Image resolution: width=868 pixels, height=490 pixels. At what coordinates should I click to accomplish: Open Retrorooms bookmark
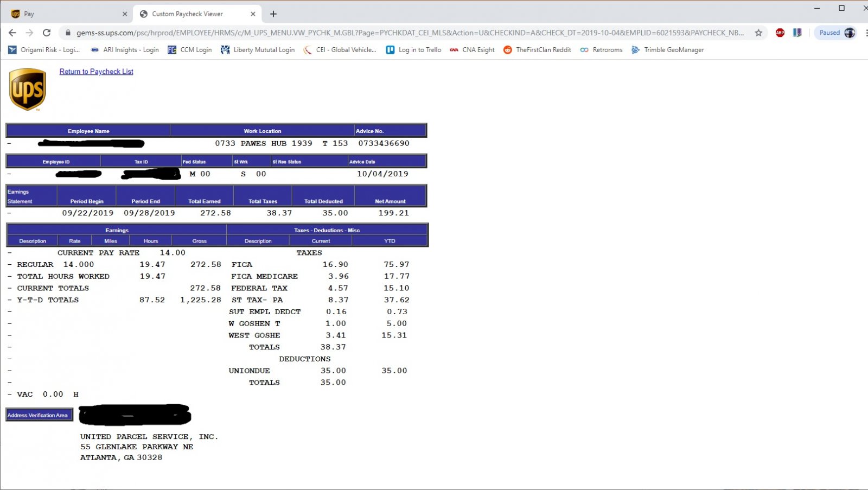coord(601,50)
